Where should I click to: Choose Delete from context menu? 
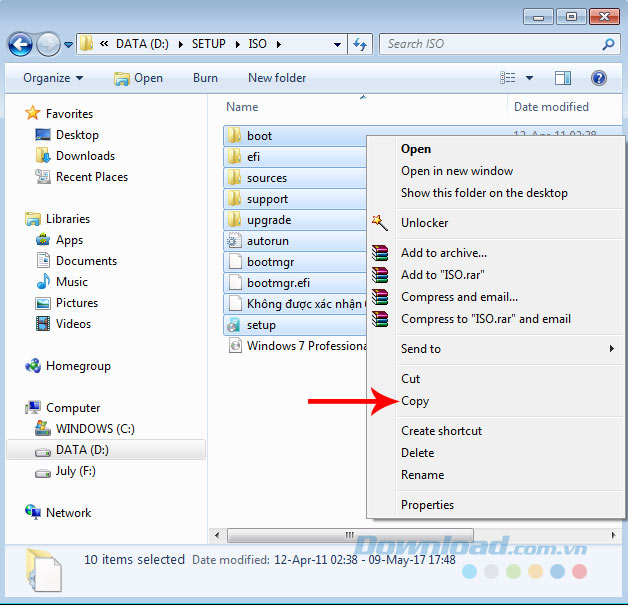(417, 453)
